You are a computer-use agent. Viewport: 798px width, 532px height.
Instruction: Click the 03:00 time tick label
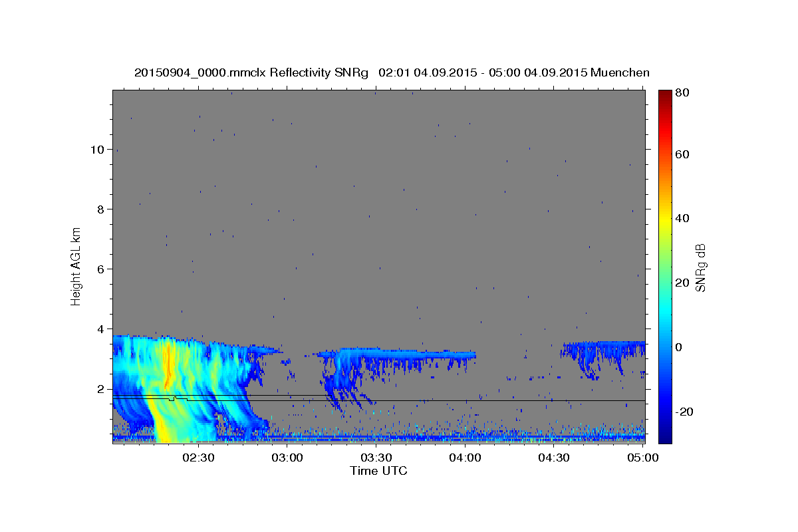tap(287, 458)
